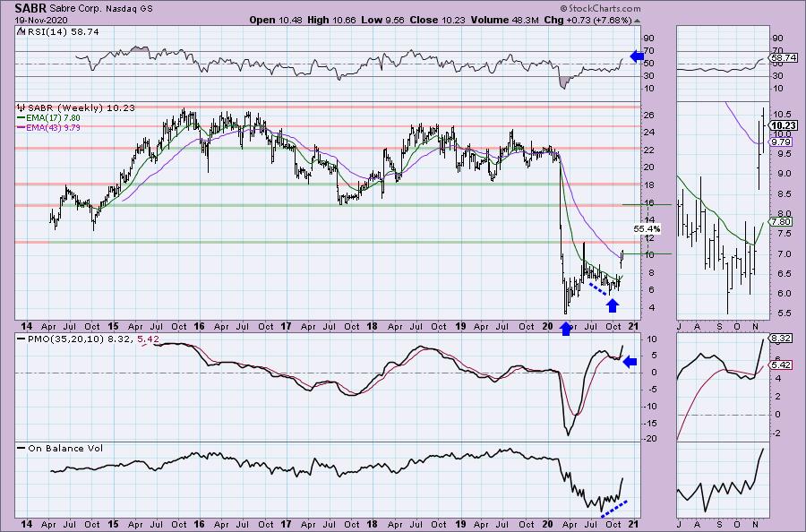Click the green line swatch for EMA(17)
This screenshot has height=532, width=806.
[x=21, y=117]
